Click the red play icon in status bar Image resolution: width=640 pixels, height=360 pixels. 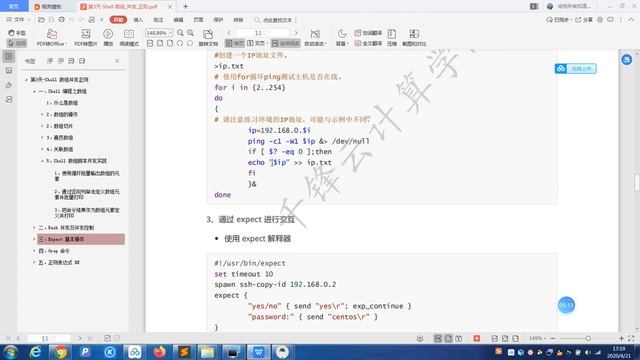coord(476,338)
